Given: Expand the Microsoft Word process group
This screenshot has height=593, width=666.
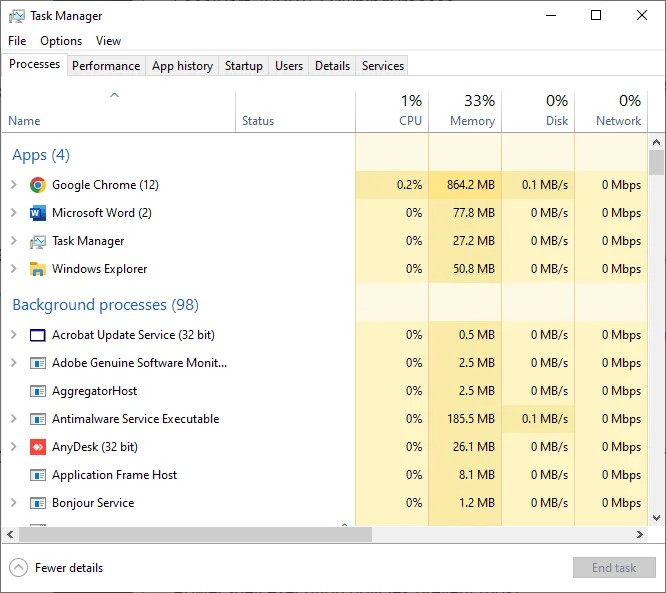Looking at the screenshot, I should click(14, 213).
